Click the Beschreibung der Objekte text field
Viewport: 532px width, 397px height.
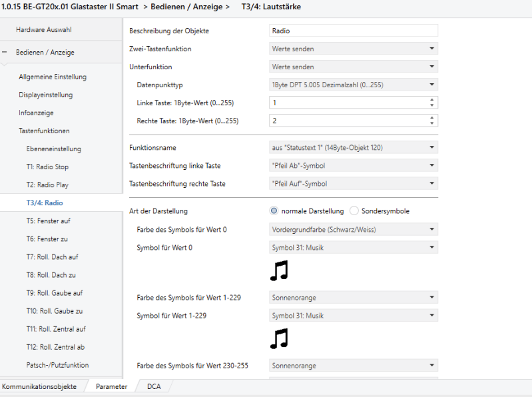pyautogui.click(x=354, y=31)
